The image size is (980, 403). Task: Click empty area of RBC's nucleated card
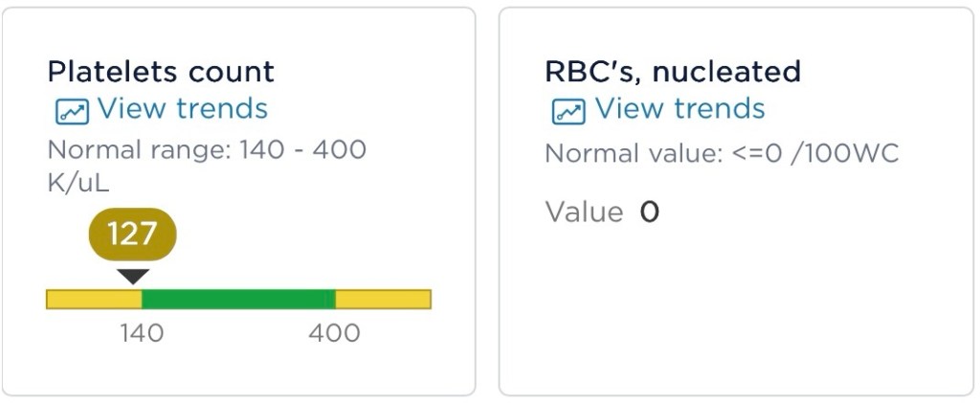pos(737,306)
